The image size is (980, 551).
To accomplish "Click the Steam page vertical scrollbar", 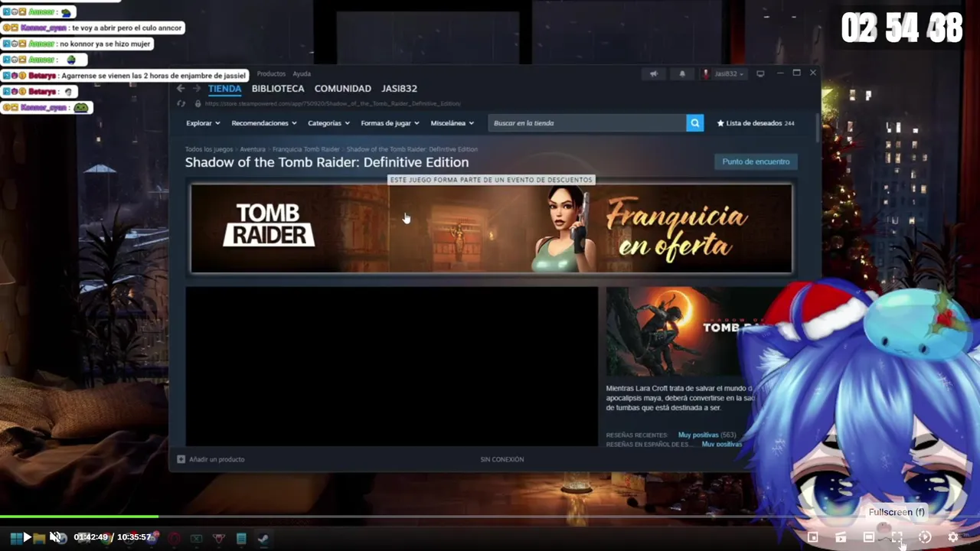I will [x=817, y=128].
